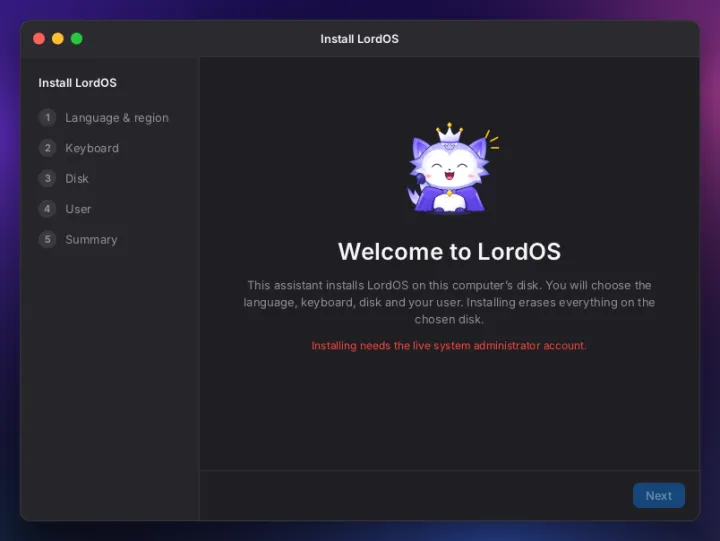The image size is (720, 541).
Task: Maximize the window with green button
Action: point(77,39)
